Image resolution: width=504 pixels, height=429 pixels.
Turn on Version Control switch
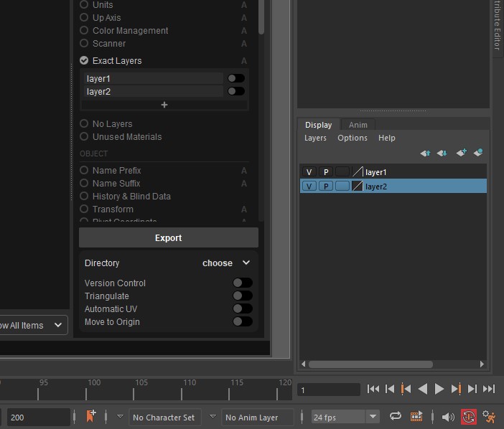[243, 283]
